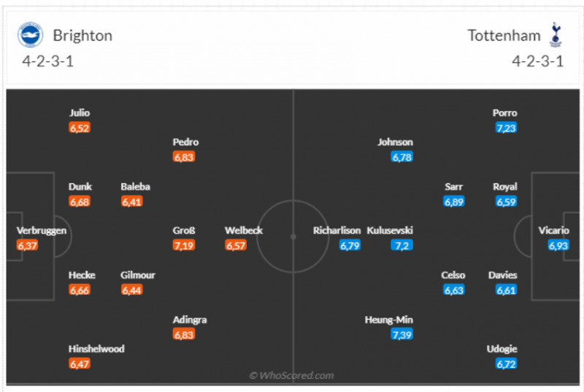This screenshot has width=584, height=392.
Task: Click the WhoScored.com watermark
Action: click(291, 375)
